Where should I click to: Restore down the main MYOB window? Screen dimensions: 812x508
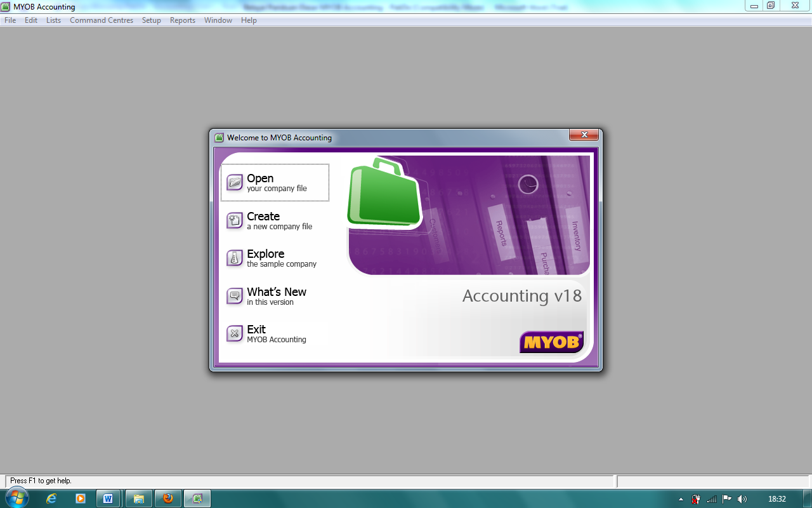pos(771,6)
